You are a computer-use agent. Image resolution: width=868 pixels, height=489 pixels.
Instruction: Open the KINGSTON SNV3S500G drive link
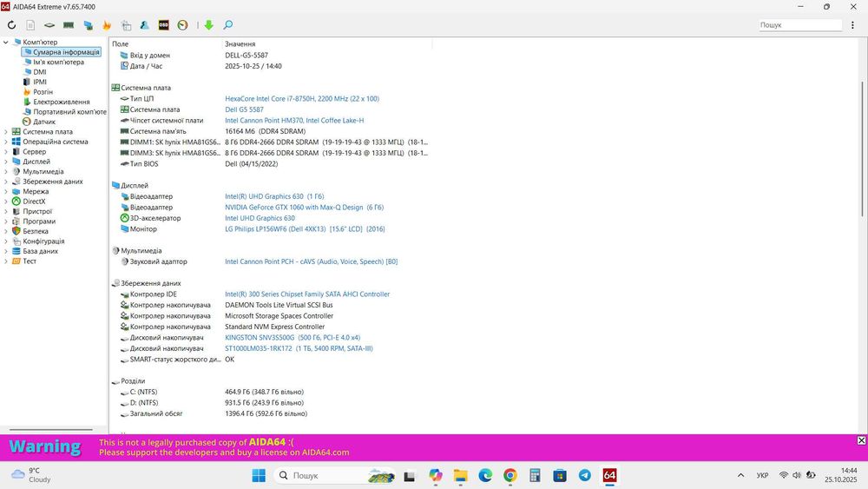(293, 337)
